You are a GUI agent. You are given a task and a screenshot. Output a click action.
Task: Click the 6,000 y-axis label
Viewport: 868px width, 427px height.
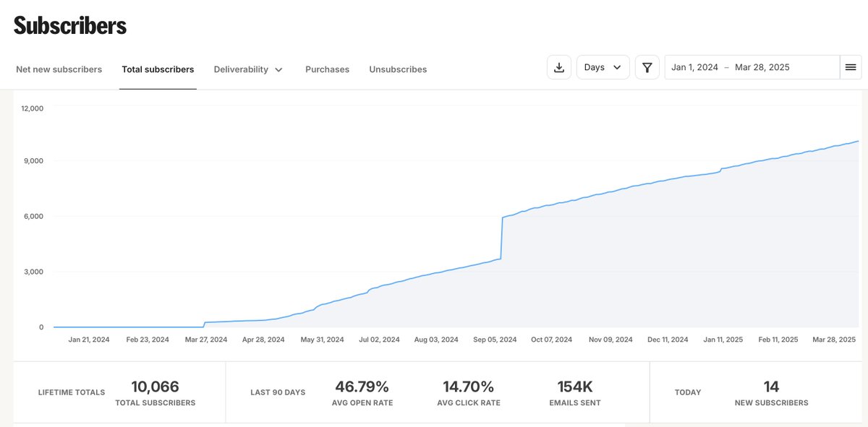(x=35, y=216)
